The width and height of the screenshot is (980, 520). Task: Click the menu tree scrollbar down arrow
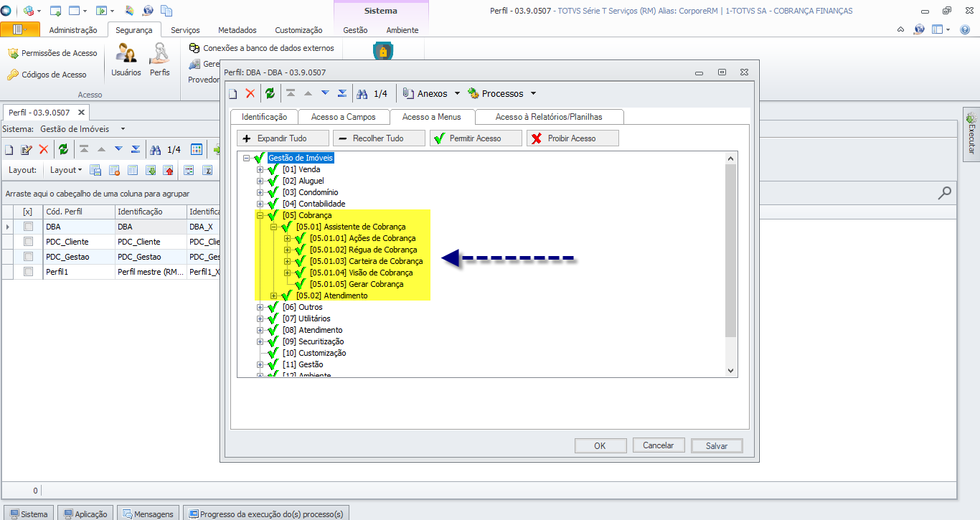tap(731, 371)
